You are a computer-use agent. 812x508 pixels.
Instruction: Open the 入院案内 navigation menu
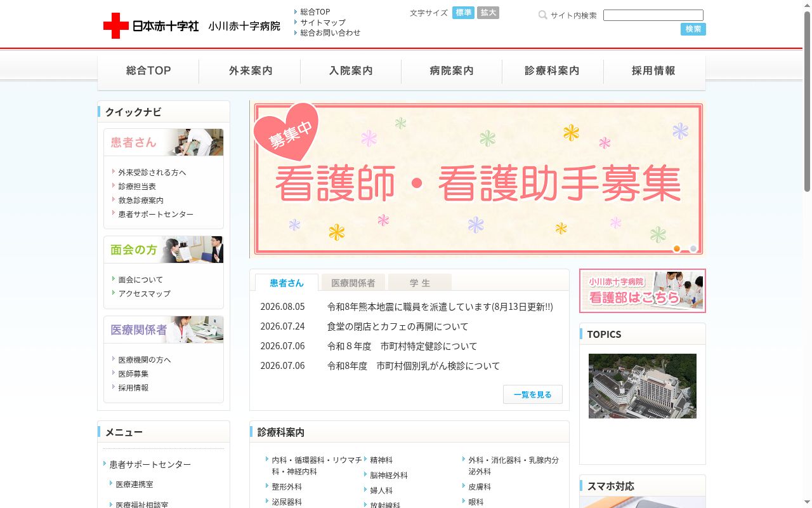[351, 71]
